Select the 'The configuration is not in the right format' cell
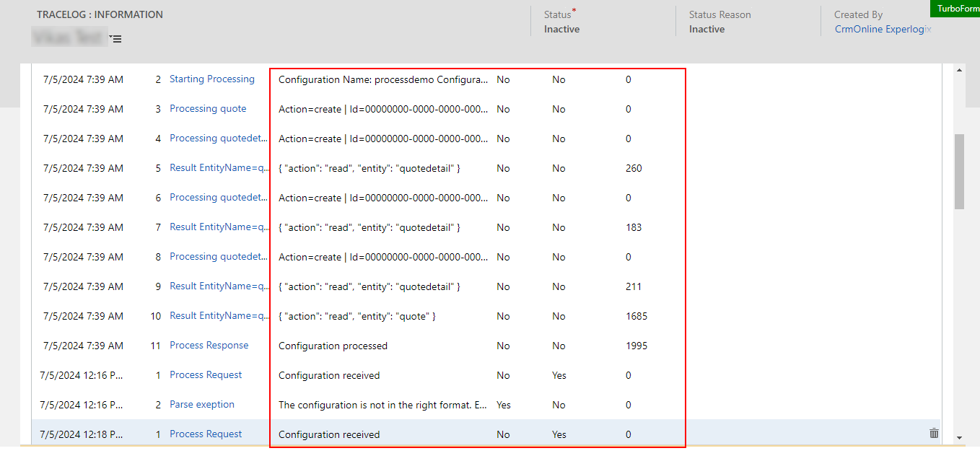The width and height of the screenshot is (980, 456). click(x=383, y=405)
